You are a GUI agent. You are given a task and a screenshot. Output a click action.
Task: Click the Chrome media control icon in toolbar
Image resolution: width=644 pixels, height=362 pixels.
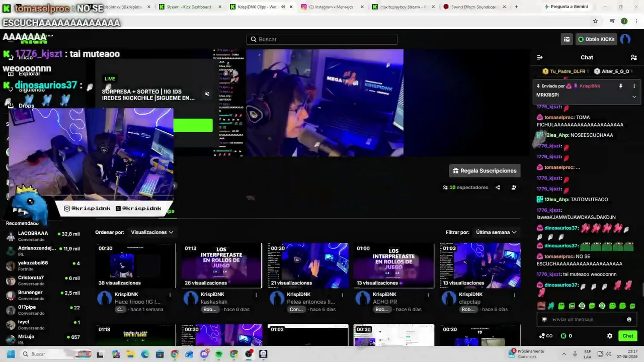tap(612, 21)
